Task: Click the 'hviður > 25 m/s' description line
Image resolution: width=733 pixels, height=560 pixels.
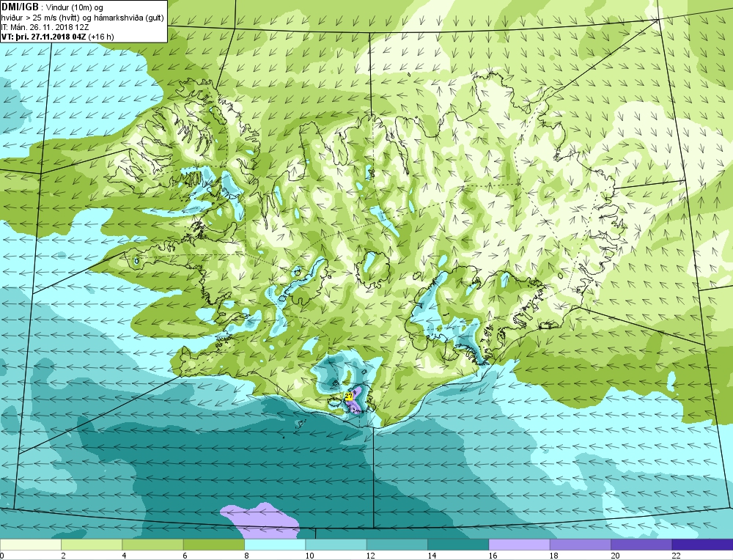Action: [83, 18]
